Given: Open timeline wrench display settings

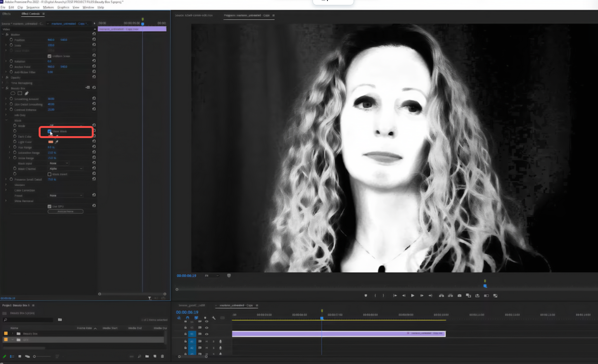Looking at the screenshot, I should click(214, 318).
